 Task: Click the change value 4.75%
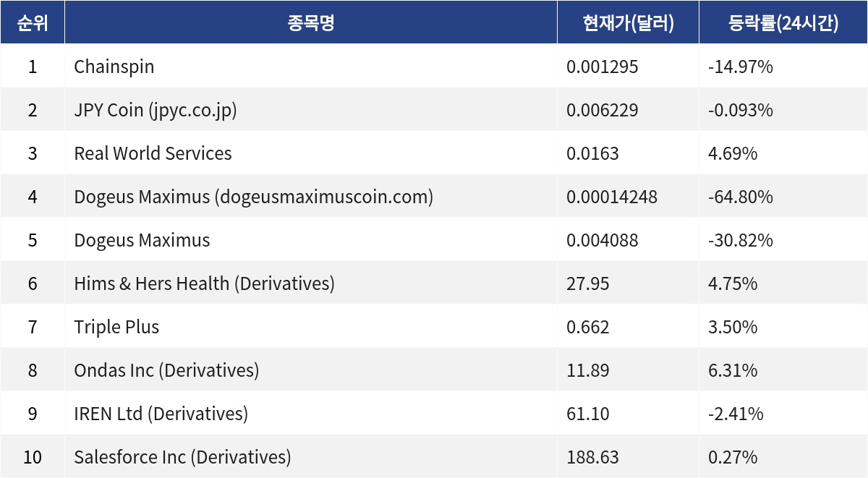click(733, 283)
